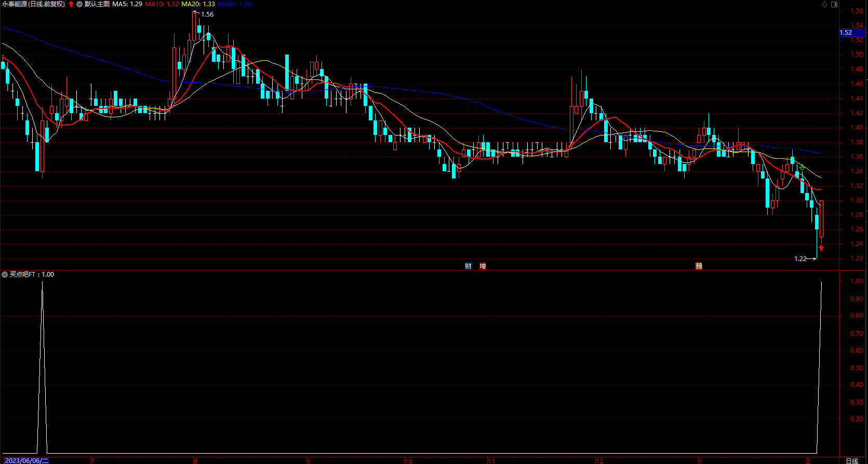The width and height of the screenshot is (868, 464).
Task: Click the month 12 marker on time axis
Action: (x=600, y=460)
